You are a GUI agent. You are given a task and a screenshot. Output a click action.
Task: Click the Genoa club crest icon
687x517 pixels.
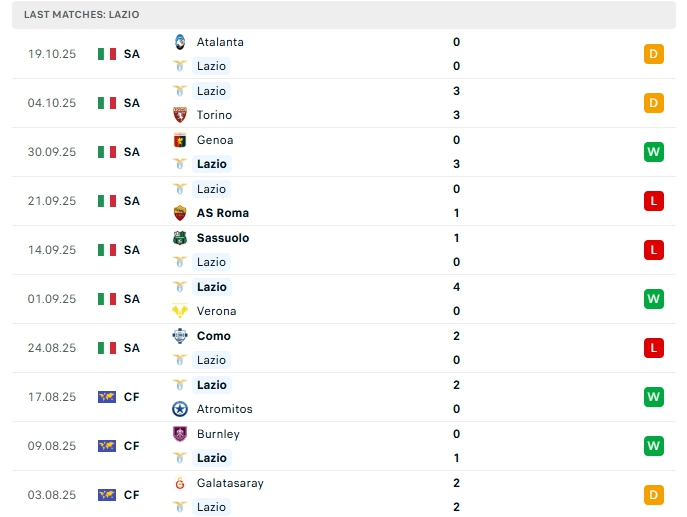[180, 140]
